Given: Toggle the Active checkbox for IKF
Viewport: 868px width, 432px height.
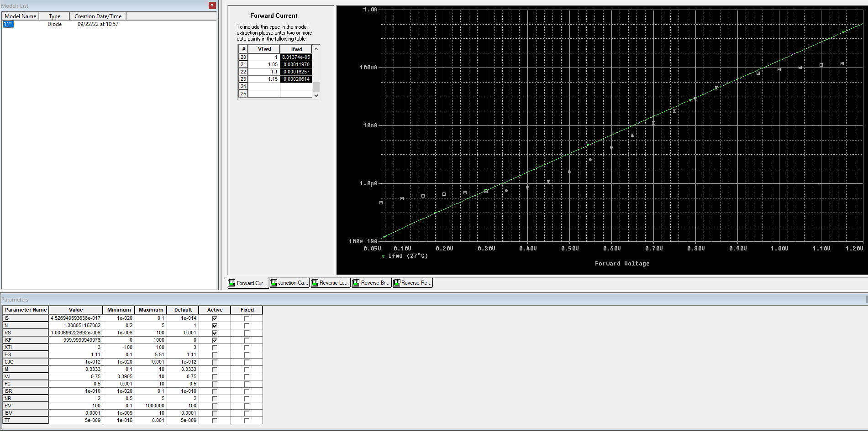Looking at the screenshot, I should (215, 340).
